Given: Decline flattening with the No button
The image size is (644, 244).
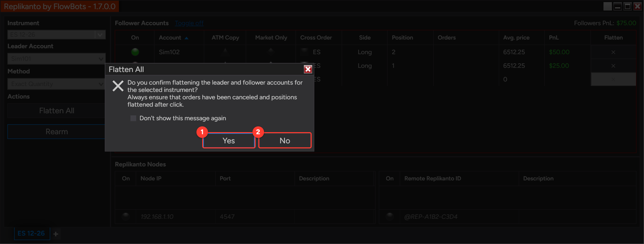Looking at the screenshot, I should (285, 141).
